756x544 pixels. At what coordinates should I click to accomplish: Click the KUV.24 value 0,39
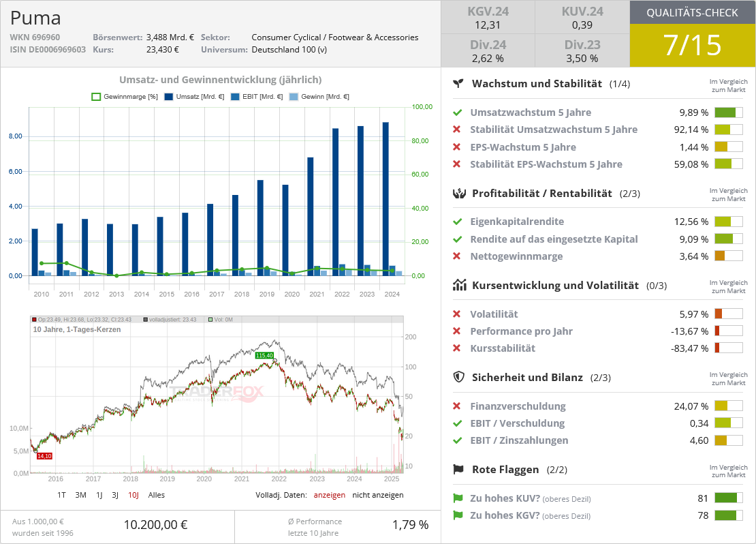[x=582, y=25]
